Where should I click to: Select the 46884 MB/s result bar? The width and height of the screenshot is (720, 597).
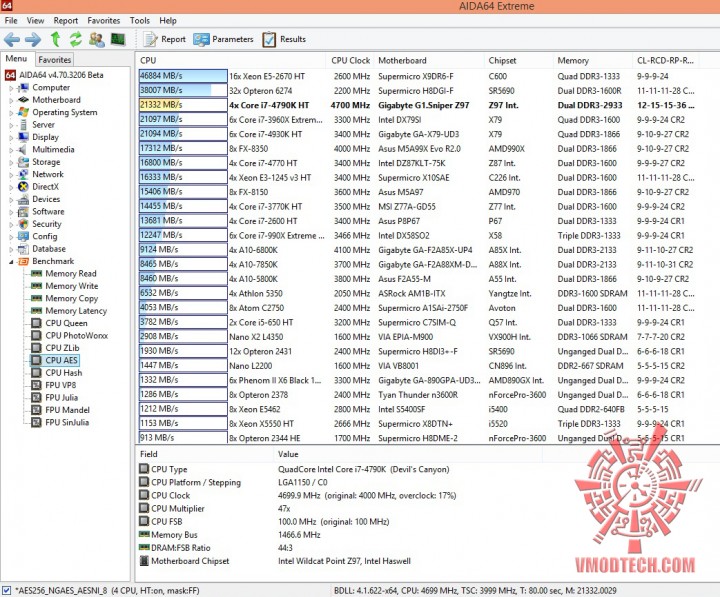[x=183, y=76]
